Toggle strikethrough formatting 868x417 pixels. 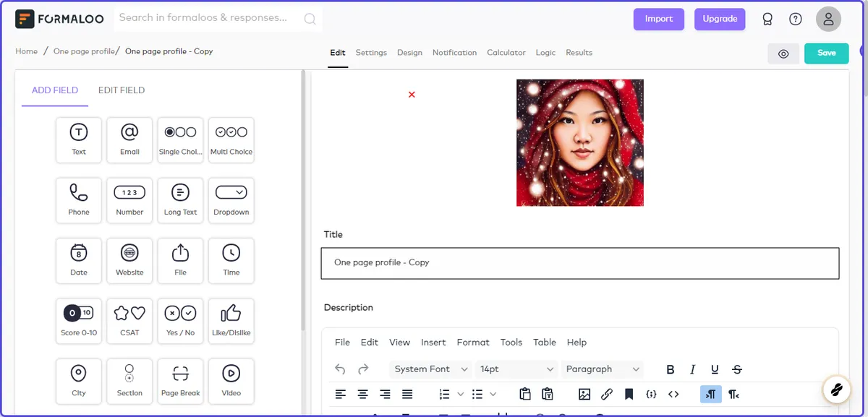tap(737, 369)
